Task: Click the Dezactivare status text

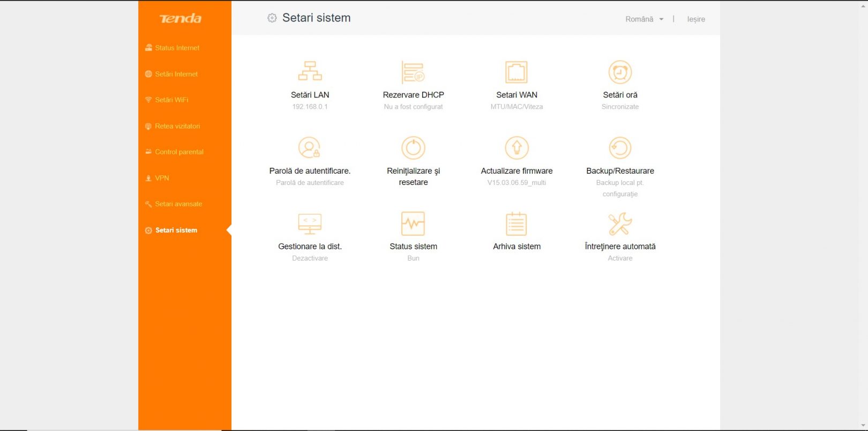Action: click(310, 258)
